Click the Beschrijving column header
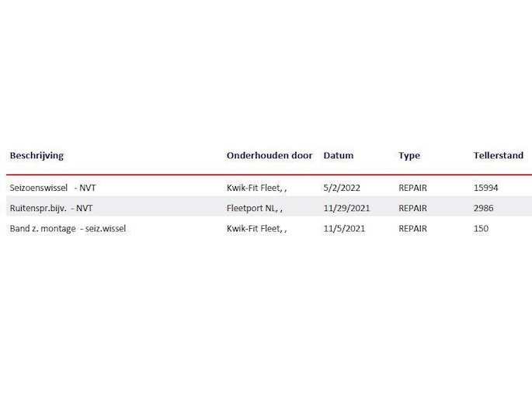The height and width of the screenshot is (398, 532). [x=37, y=155]
